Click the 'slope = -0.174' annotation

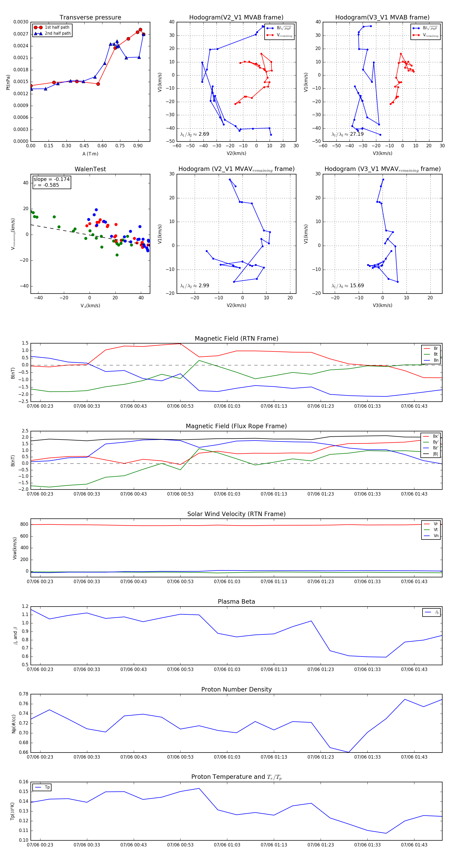tap(52, 179)
